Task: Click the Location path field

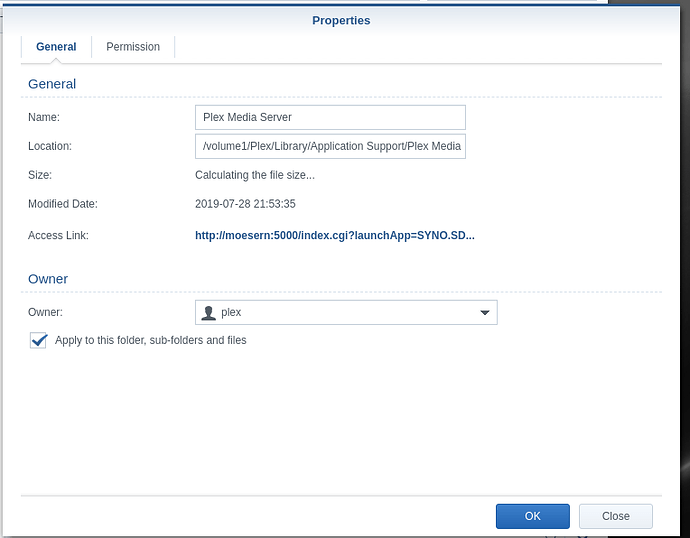Action: [x=330, y=146]
